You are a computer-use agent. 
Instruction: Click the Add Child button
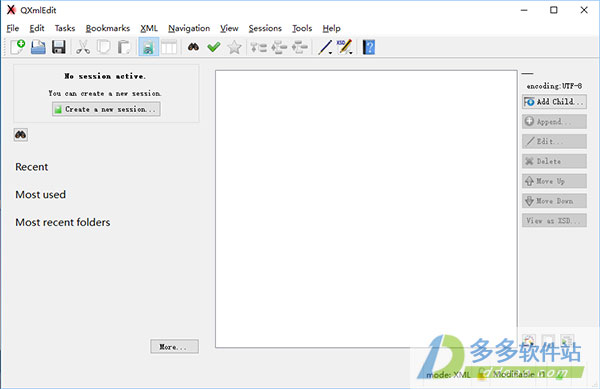[x=554, y=102]
